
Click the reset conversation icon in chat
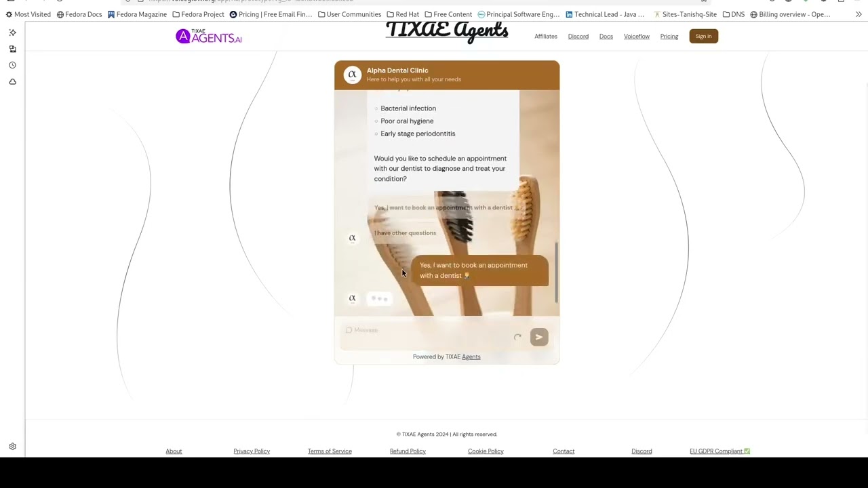(x=517, y=337)
